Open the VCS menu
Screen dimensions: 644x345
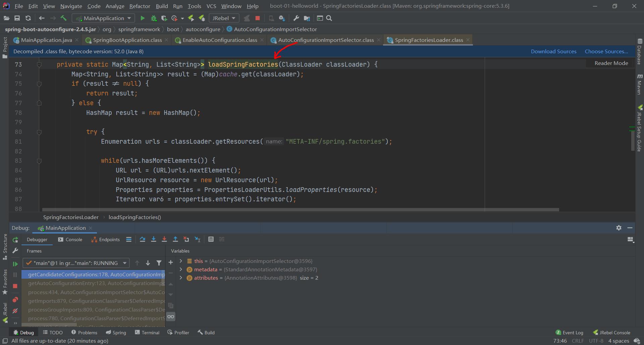(x=211, y=6)
